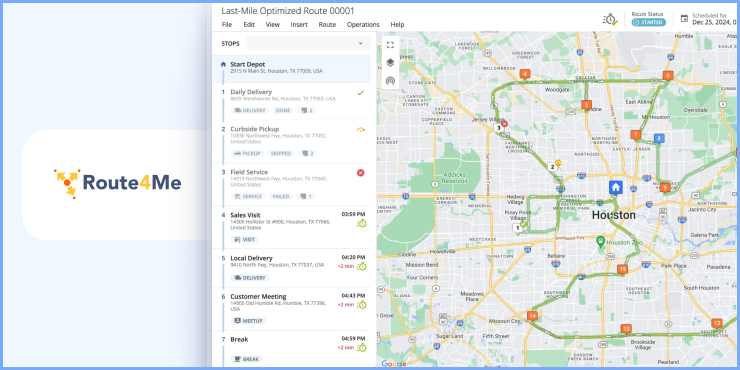
Task: Click the DELIVERY tag under Local Delivery
Action: (x=250, y=278)
